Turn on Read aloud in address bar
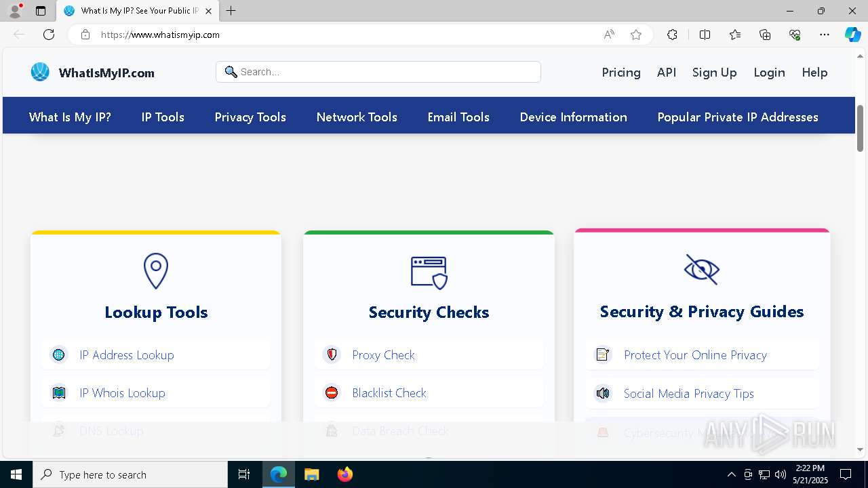Image resolution: width=868 pixels, height=488 pixels. click(x=609, y=35)
